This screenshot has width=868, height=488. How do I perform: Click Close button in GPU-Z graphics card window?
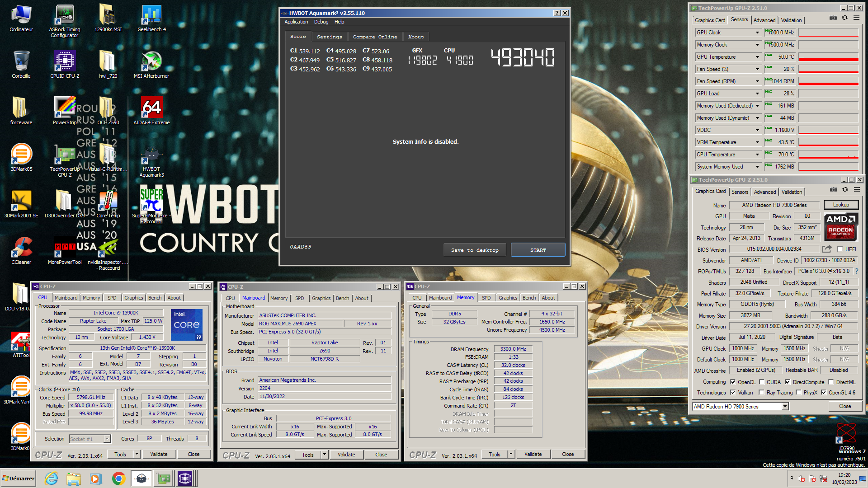tap(845, 406)
